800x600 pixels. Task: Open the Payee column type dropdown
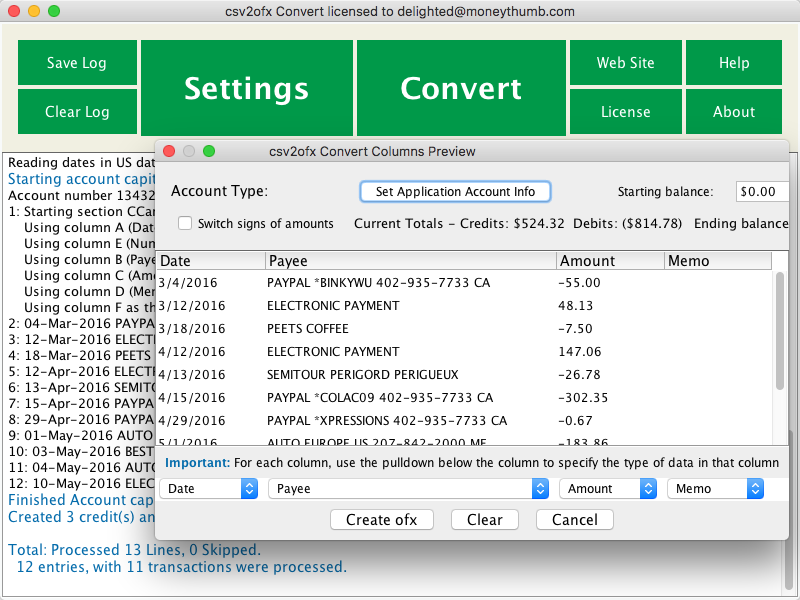pyautogui.click(x=407, y=489)
